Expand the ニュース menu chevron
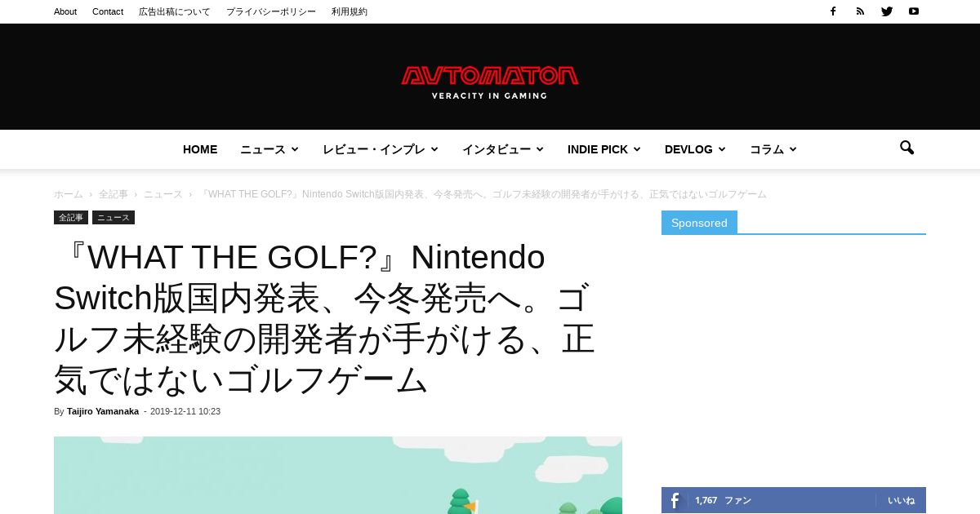Screen dimensions: 980x514 [x=295, y=149]
